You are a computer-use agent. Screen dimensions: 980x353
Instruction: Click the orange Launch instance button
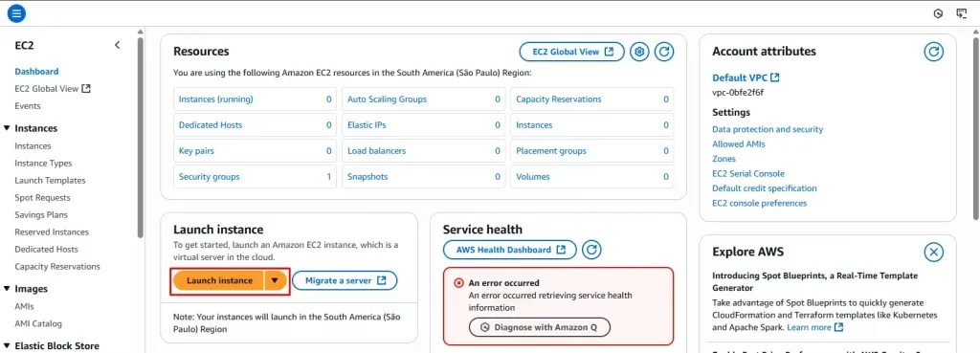219,281
